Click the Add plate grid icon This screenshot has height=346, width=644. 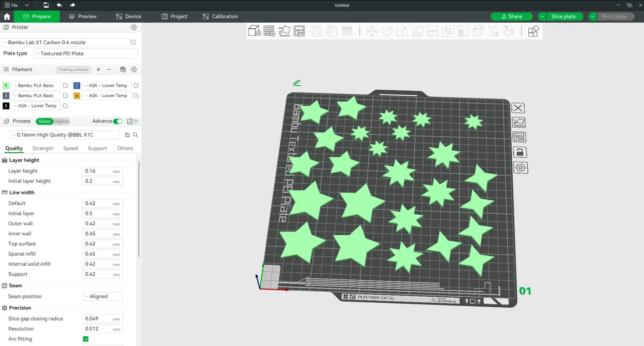[270, 31]
